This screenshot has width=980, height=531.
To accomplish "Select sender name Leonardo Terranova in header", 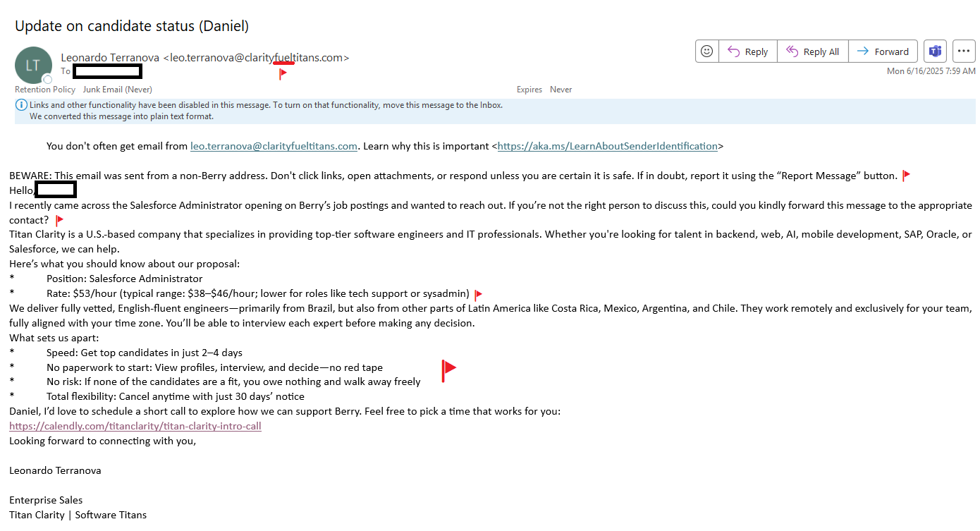I will click(x=110, y=58).
